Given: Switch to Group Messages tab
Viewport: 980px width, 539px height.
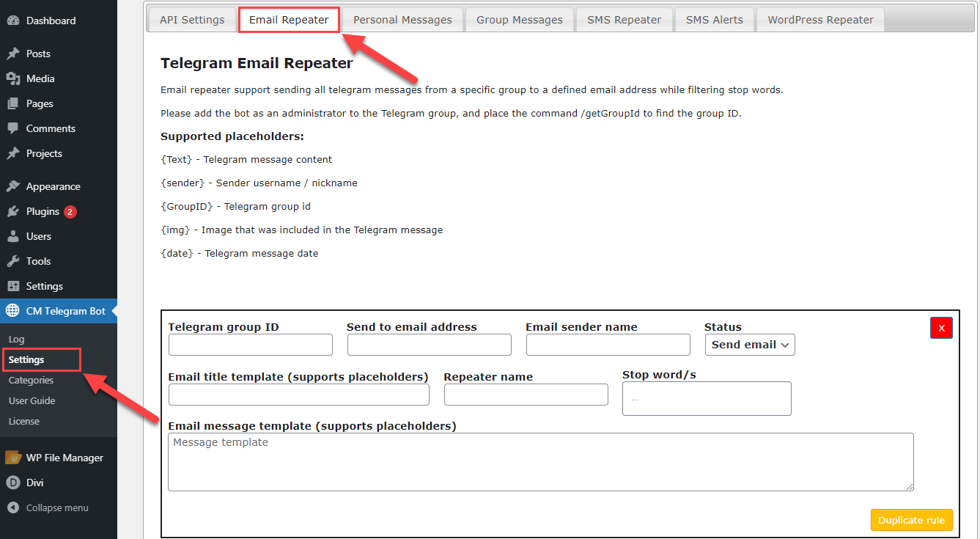Looking at the screenshot, I should pyautogui.click(x=520, y=20).
